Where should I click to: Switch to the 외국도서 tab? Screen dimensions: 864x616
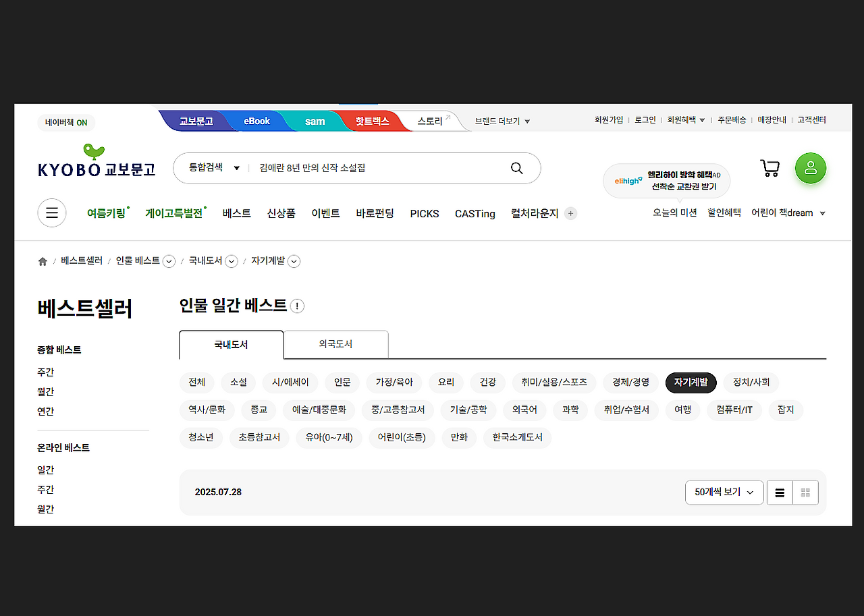(x=336, y=344)
